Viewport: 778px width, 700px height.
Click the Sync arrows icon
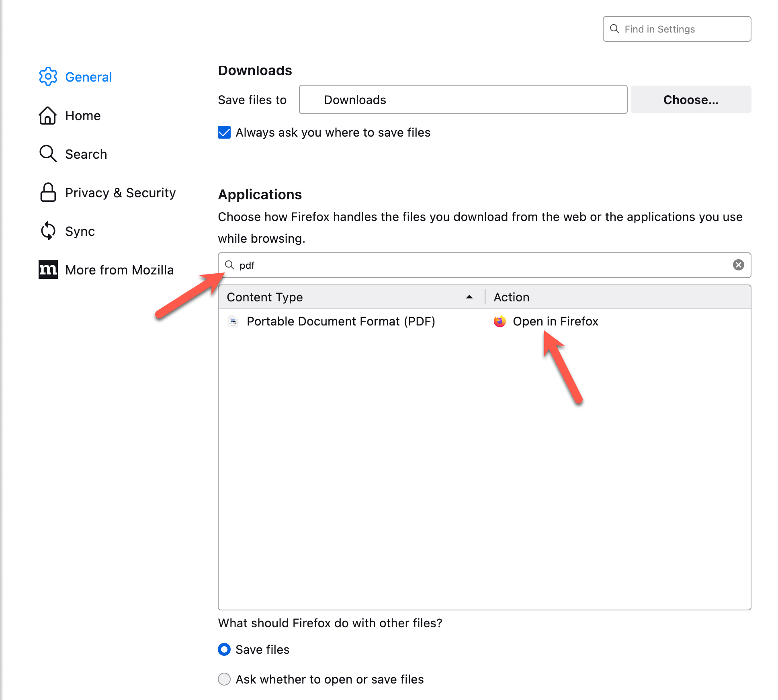(x=48, y=231)
